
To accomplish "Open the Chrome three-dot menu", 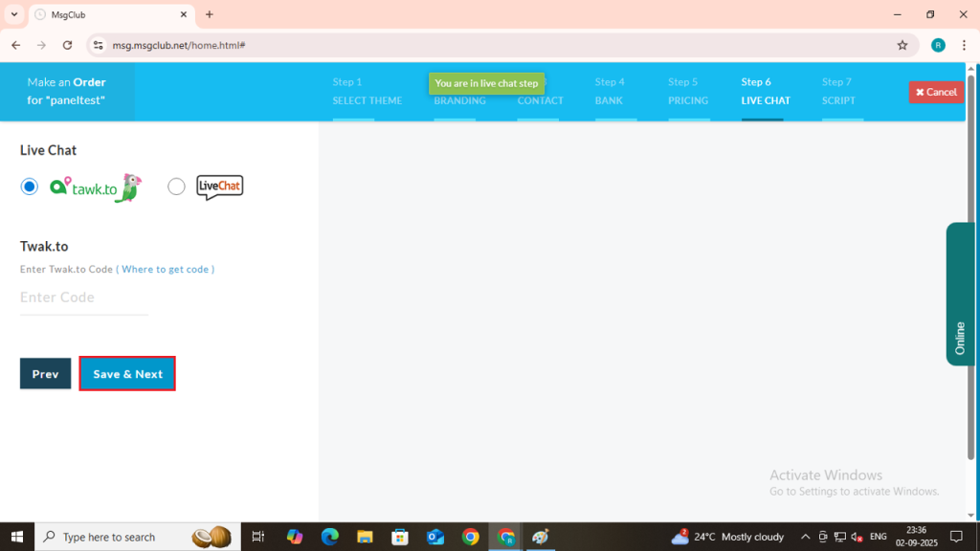I will (965, 45).
